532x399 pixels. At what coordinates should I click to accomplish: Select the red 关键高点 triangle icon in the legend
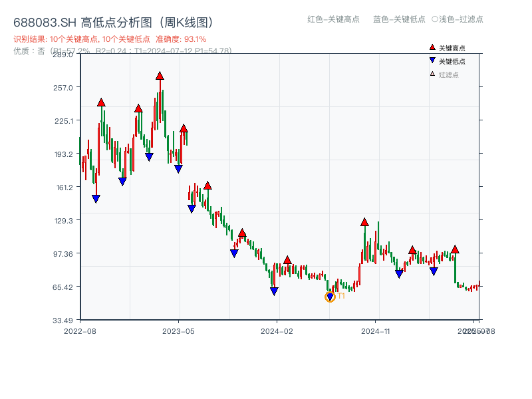click(432, 47)
